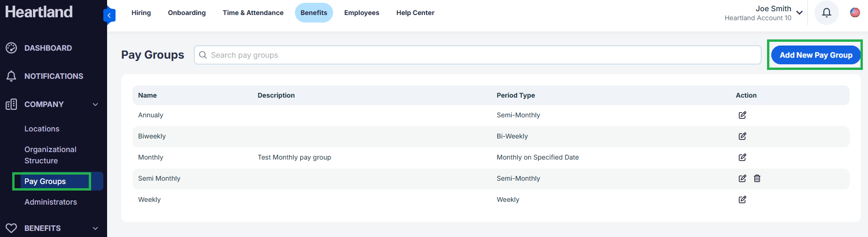Change language via US flag icon
Viewport: 868px width, 237px height.
[855, 13]
